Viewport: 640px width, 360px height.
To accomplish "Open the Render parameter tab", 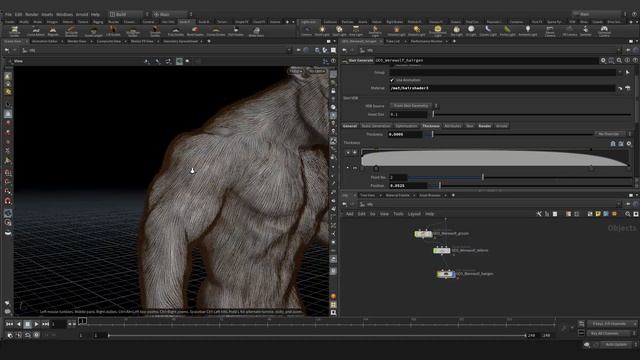I will point(484,126).
